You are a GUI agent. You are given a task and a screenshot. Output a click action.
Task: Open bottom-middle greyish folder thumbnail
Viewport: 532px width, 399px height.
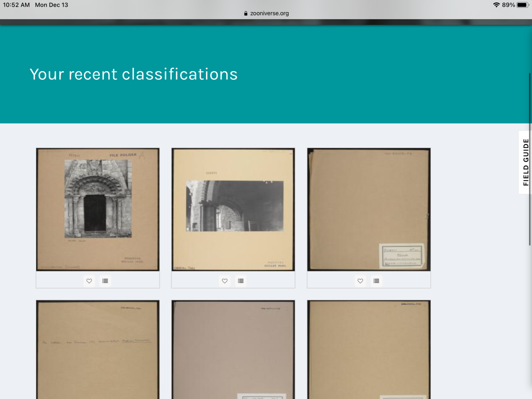pyautogui.click(x=233, y=350)
